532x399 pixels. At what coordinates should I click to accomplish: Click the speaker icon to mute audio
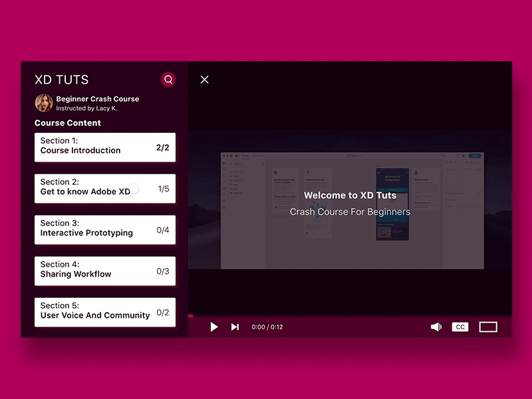(436, 327)
